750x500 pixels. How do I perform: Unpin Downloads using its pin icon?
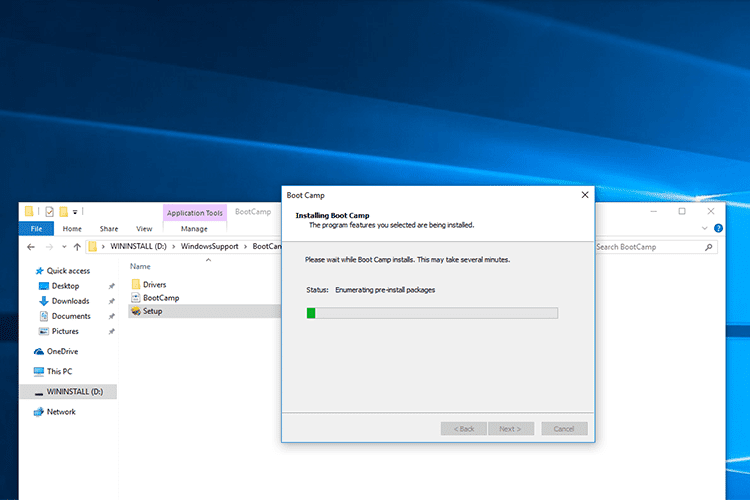111,301
